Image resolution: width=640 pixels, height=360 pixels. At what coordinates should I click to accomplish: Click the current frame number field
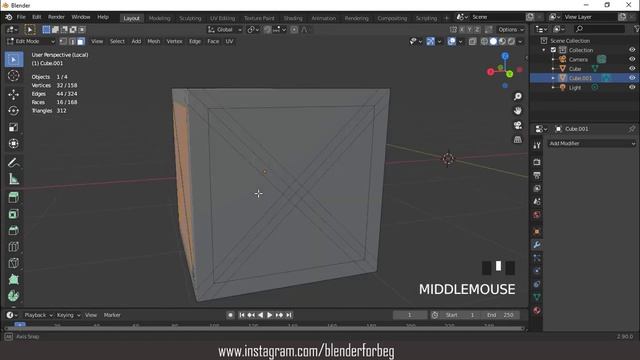tap(410, 315)
